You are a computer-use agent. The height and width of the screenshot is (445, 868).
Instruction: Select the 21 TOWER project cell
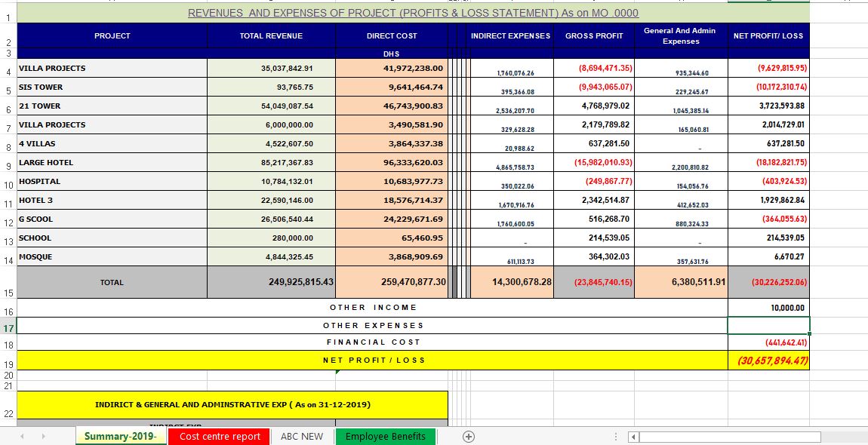coord(112,106)
